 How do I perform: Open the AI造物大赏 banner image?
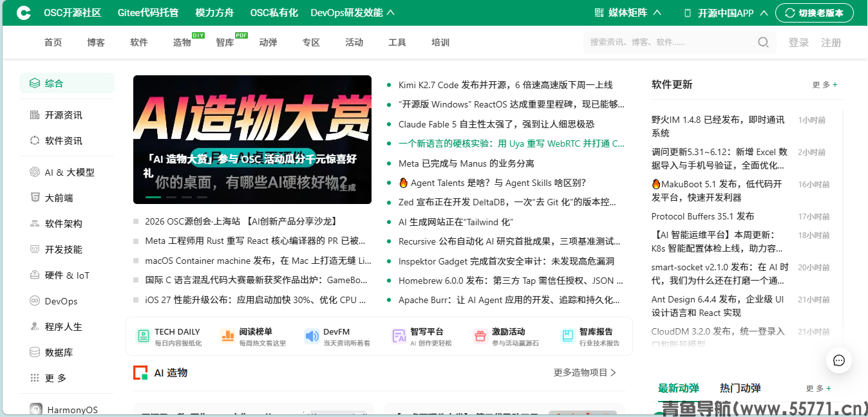coord(252,140)
